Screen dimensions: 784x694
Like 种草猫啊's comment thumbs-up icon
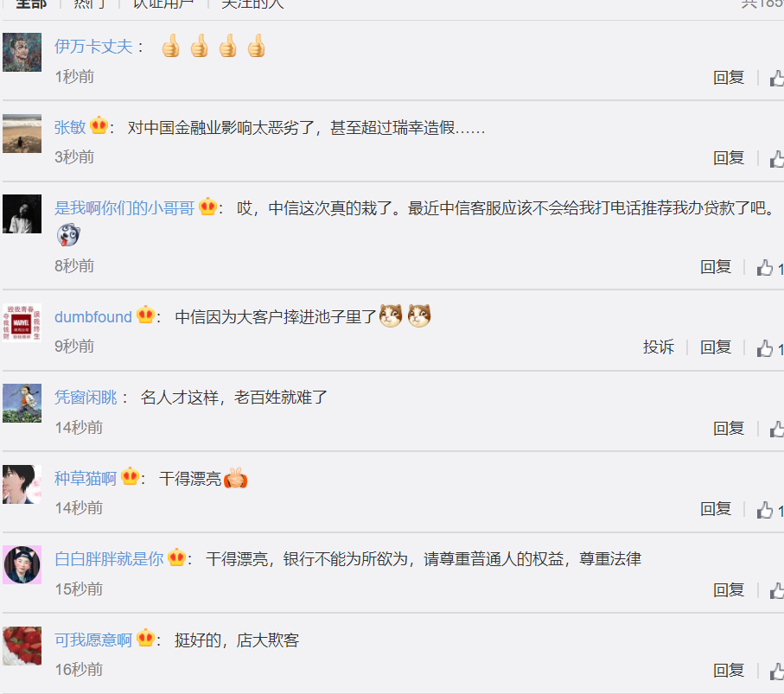pos(764,510)
